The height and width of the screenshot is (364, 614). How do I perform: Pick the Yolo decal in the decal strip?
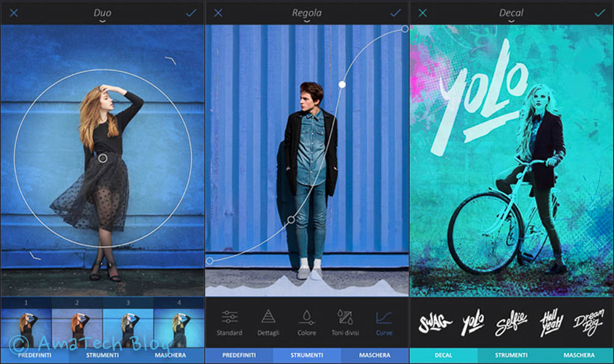tap(473, 322)
